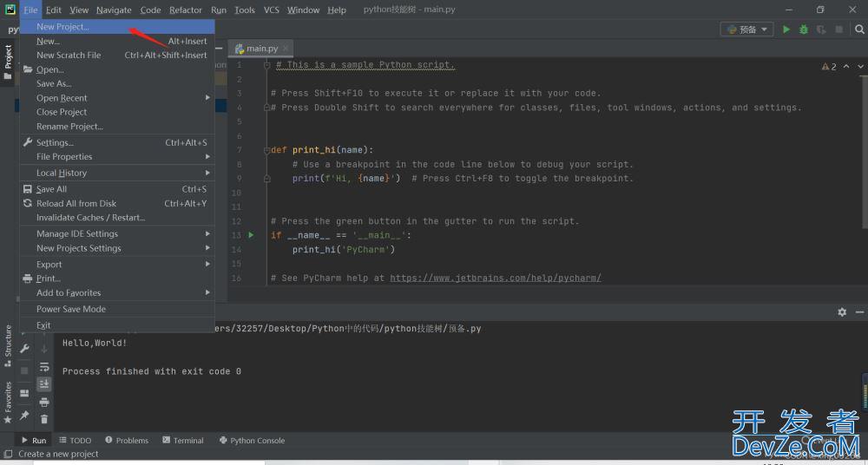Open Search Everywhere magnifier icon
Screen dimensions: 868x465
coord(859,29)
